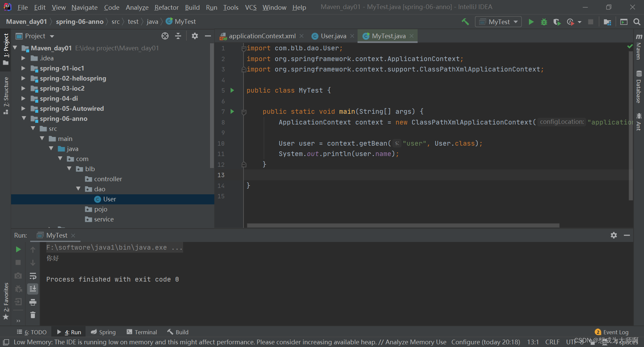Screen dimensions: 644x347
Task: Click the CRLF line separator indicator
Action: tap(552, 342)
